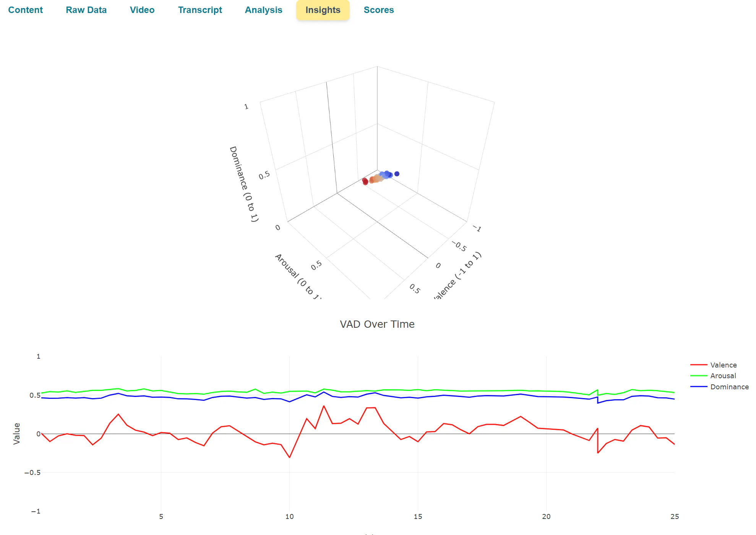The height and width of the screenshot is (535, 756).
Task: Go to the Transcript tab
Action: [x=200, y=10]
